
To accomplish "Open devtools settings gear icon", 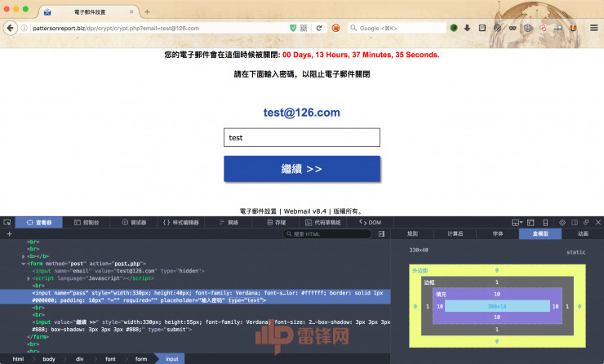I will click(x=562, y=223).
